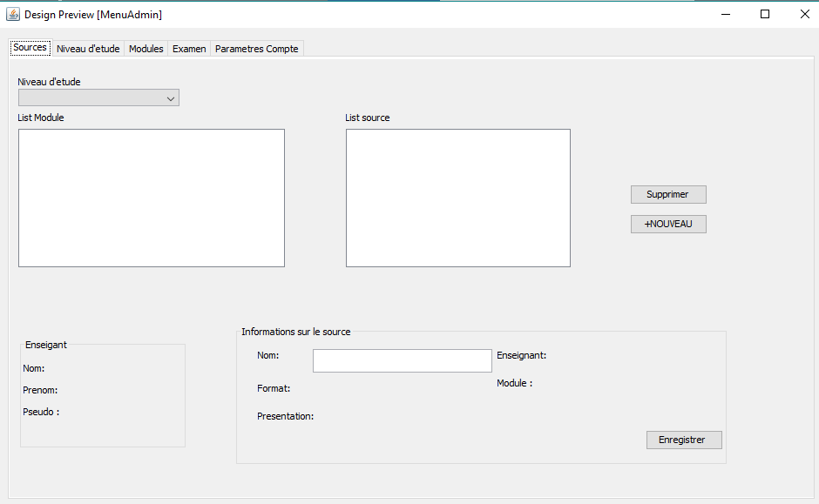Image resolution: width=819 pixels, height=504 pixels.
Task: Click the 'List Module' label
Action: pyautogui.click(x=41, y=118)
